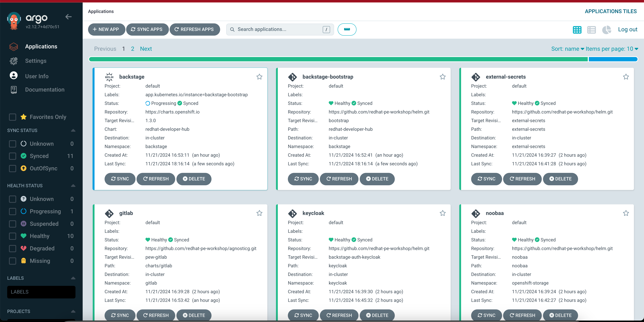Screen dimensions: 644x322
Task: Open User Info in the sidebar
Action: 37,76
